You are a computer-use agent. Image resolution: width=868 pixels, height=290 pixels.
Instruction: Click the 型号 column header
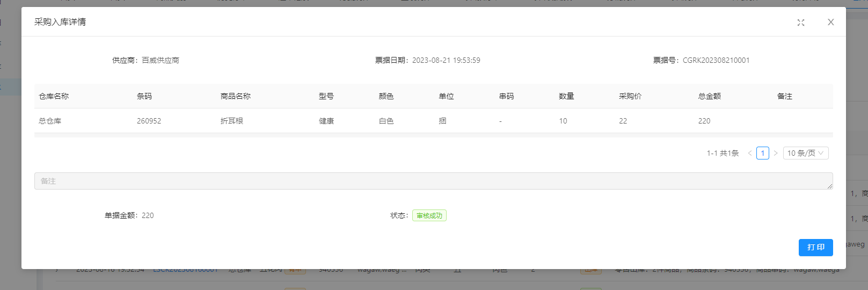[x=326, y=96]
